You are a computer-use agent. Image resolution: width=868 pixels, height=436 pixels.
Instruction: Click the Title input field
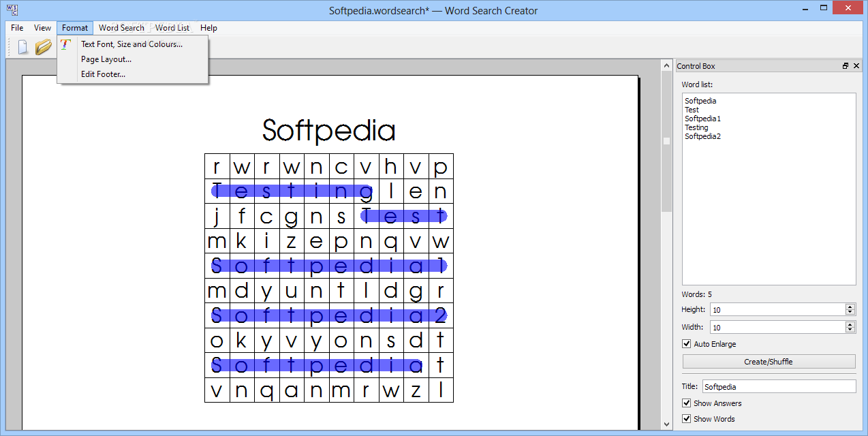779,386
